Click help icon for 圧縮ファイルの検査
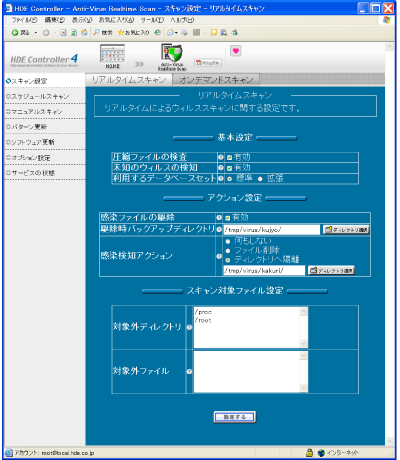 point(221,157)
